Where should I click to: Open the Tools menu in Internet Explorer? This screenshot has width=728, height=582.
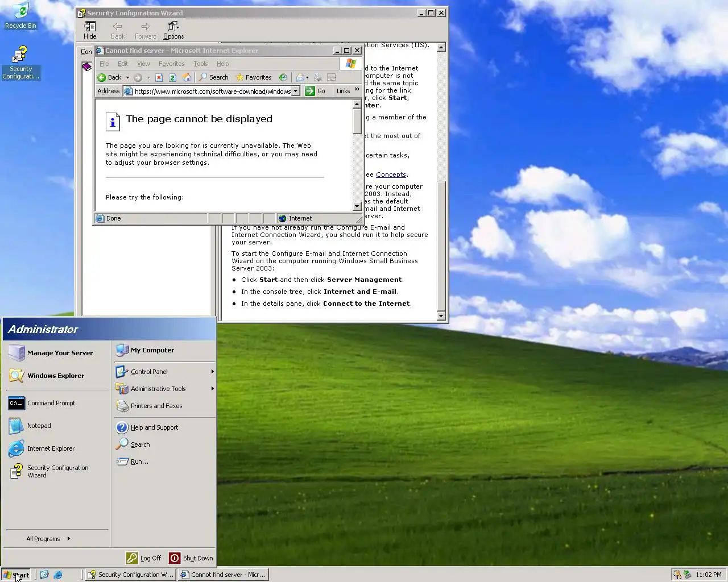tap(200, 64)
